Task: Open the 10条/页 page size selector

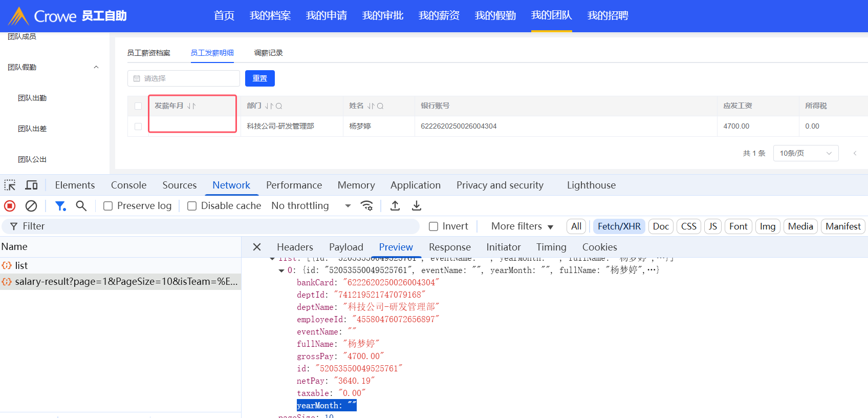Action: (805, 153)
